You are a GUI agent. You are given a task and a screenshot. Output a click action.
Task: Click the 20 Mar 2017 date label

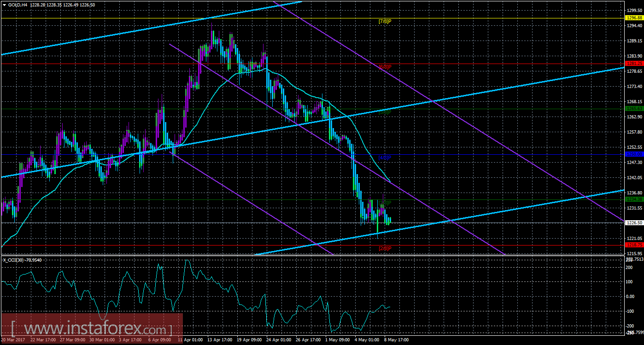pos(13,340)
